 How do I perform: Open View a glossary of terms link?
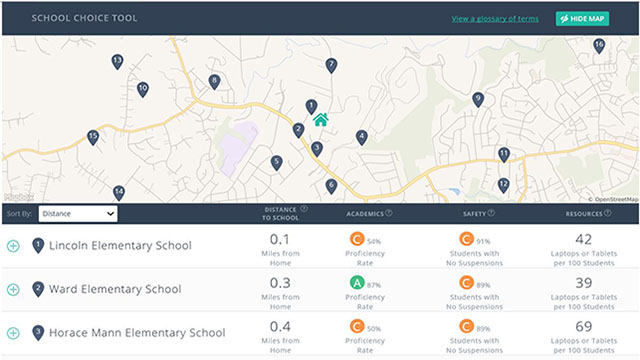pos(495,18)
